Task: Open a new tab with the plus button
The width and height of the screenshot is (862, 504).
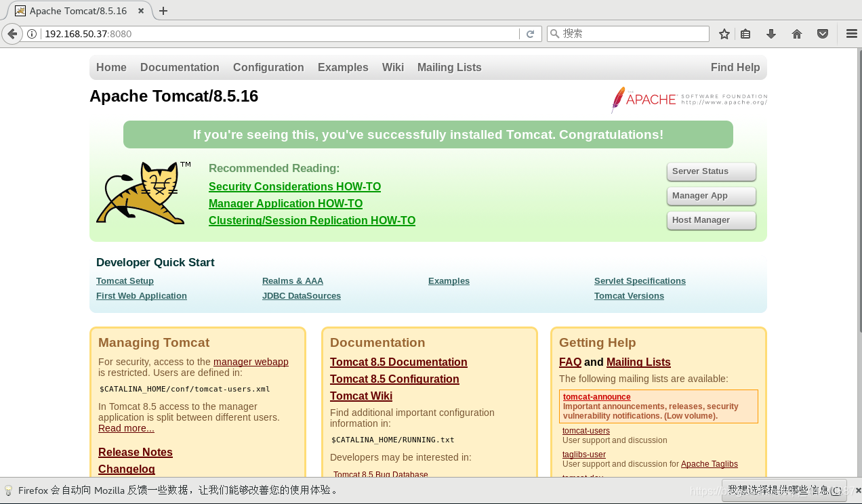Action: click(x=163, y=11)
